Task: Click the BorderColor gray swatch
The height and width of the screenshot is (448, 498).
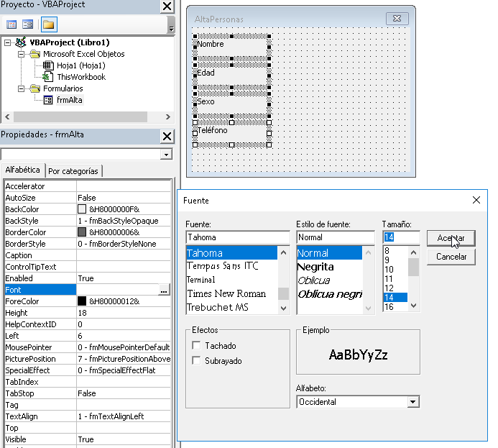Action: [x=82, y=232]
